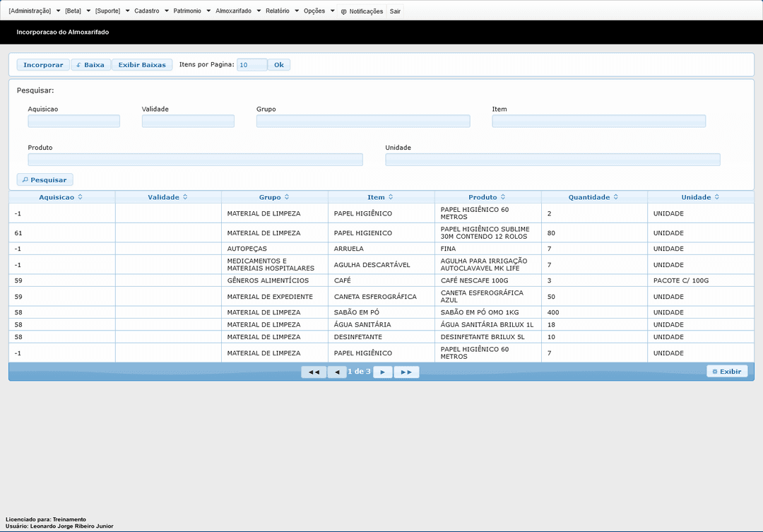Click the Incorporar button
The height and width of the screenshot is (532, 763).
(x=43, y=65)
